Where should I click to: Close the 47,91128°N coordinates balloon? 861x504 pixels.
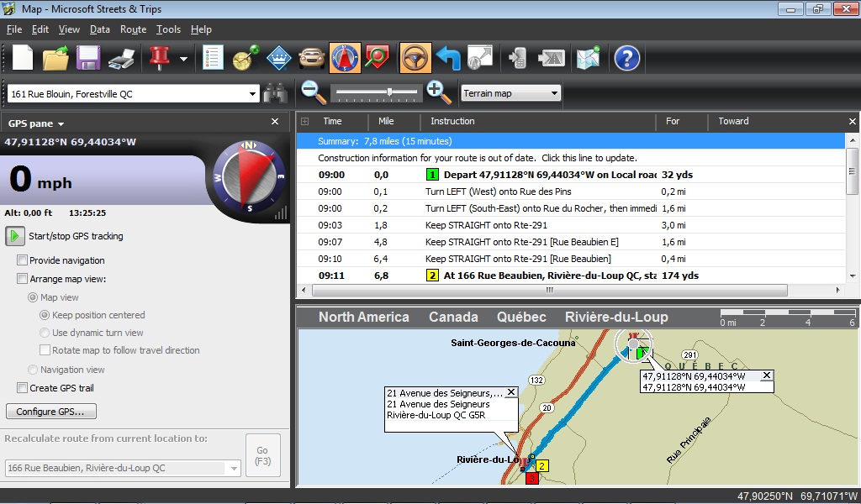point(767,375)
